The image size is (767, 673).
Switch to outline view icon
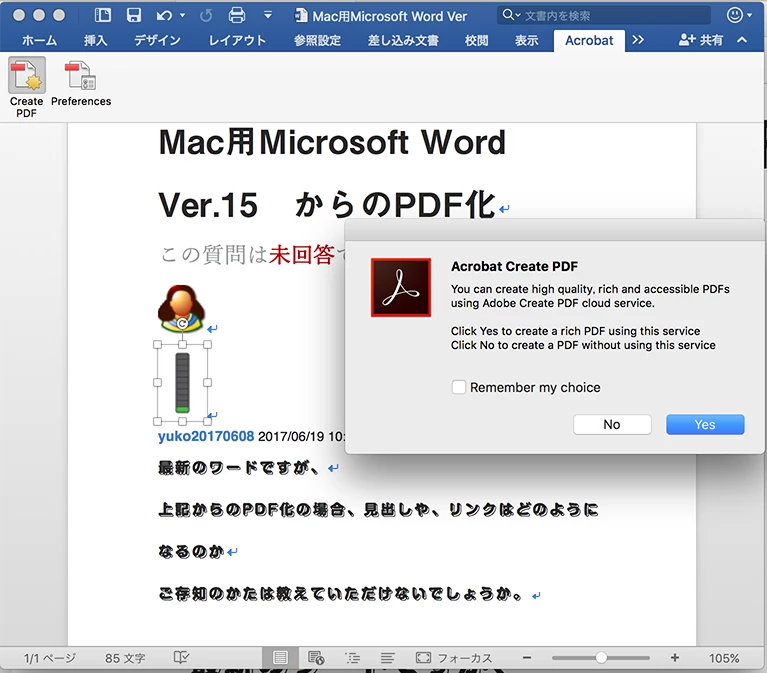(352, 658)
